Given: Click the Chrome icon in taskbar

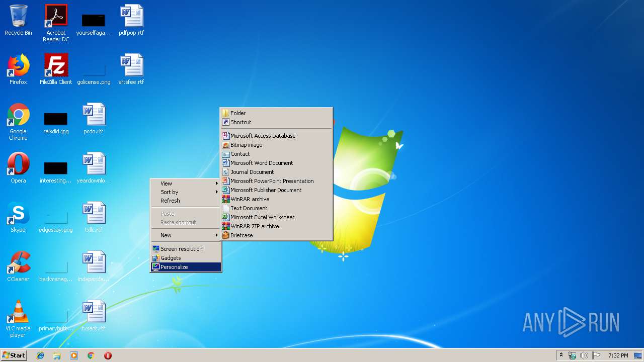Looking at the screenshot, I should (91, 355).
